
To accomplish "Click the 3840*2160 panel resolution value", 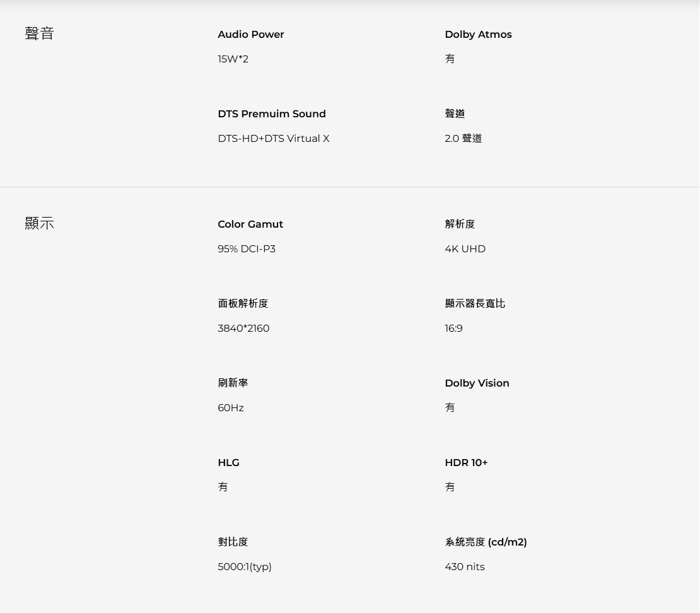I will click(243, 329).
